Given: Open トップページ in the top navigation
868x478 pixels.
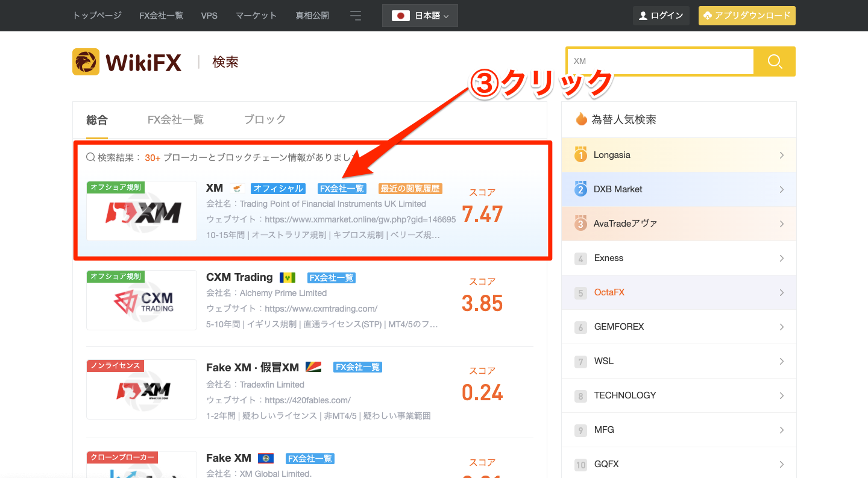Looking at the screenshot, I should click(x=97, y=16).
